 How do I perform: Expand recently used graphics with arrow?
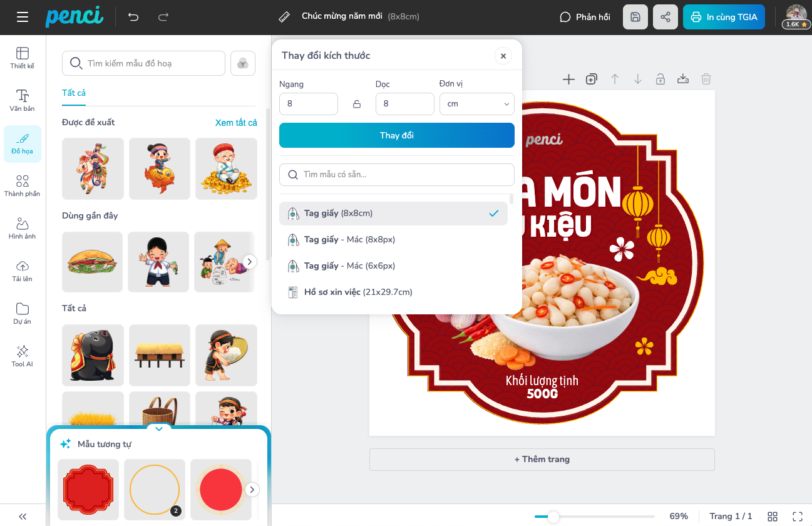[249, 262]
